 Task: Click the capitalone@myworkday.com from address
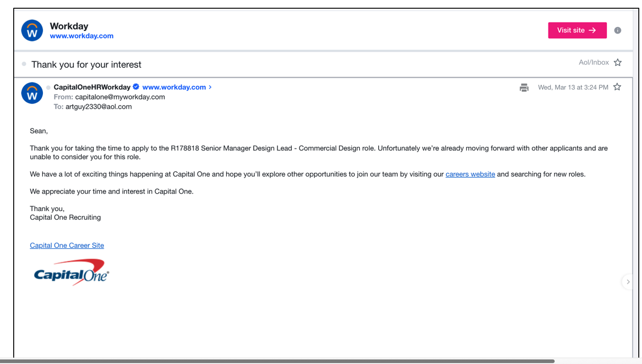(x=120, y=97)
